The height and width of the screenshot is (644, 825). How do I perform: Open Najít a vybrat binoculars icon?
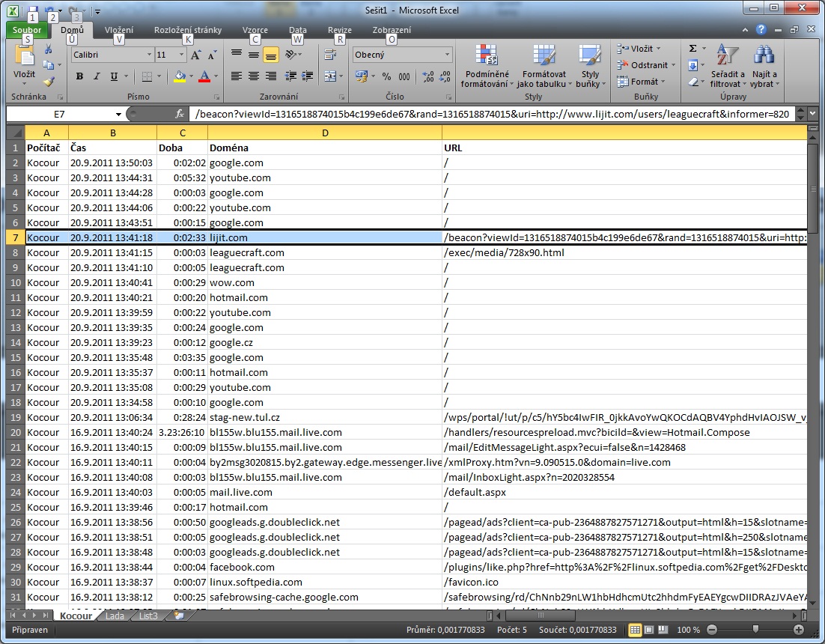(764, 55)
